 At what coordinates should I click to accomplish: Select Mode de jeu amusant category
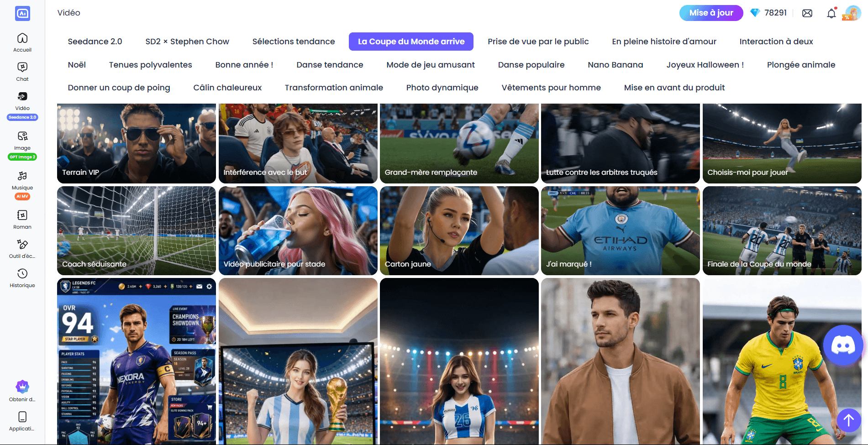point(431,65)
